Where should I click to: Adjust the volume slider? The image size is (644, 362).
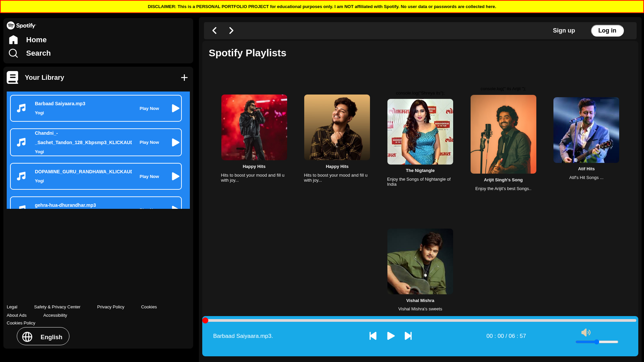coord(597,342)
